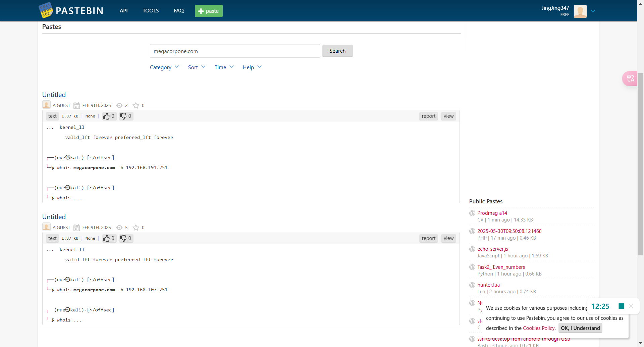
Task: Open the Task2_ Even_numbers paste
Action: click(501, 267)
